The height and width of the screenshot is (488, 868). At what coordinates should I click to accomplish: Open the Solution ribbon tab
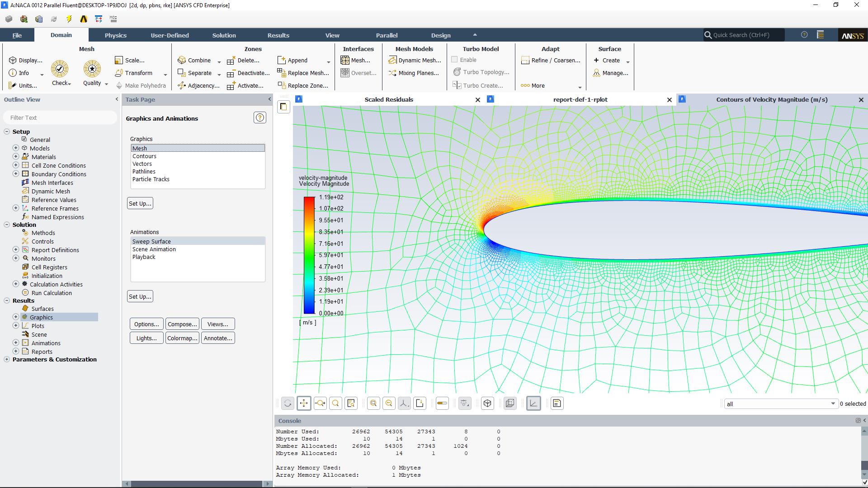[x=224, y=35]
